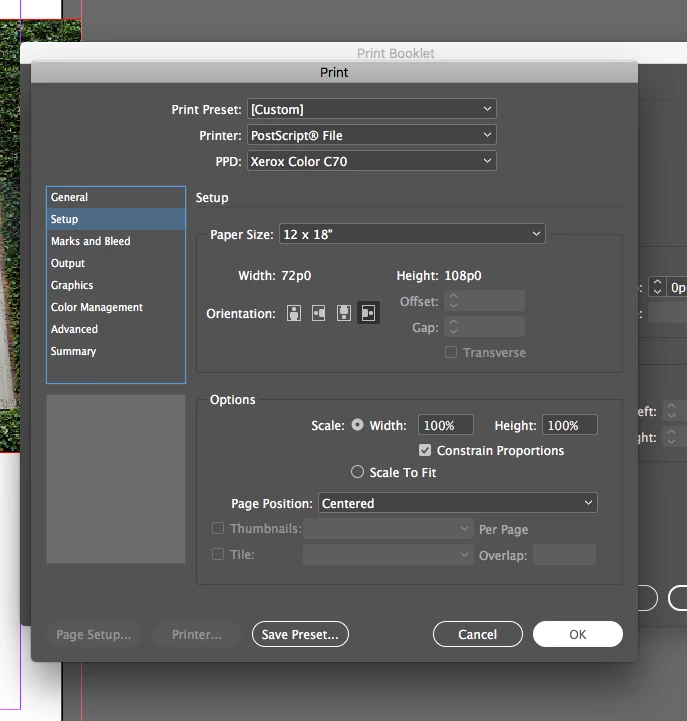Screen dimensions: 687x721
Task: Click the Save Preset button
Action: [300, 634]
